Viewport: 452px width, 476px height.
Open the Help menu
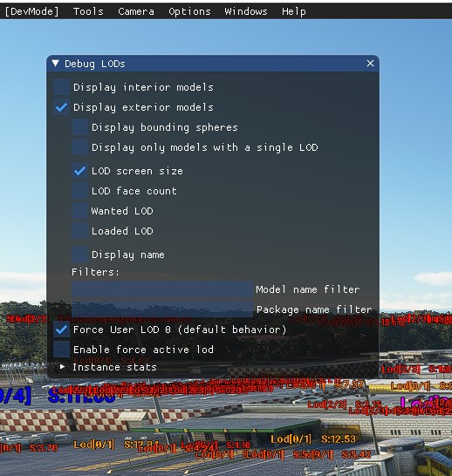(294, 11)
